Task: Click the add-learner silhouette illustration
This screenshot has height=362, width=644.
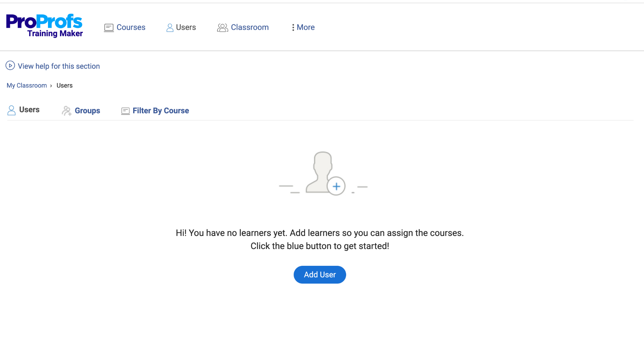Action: point(323,173)
